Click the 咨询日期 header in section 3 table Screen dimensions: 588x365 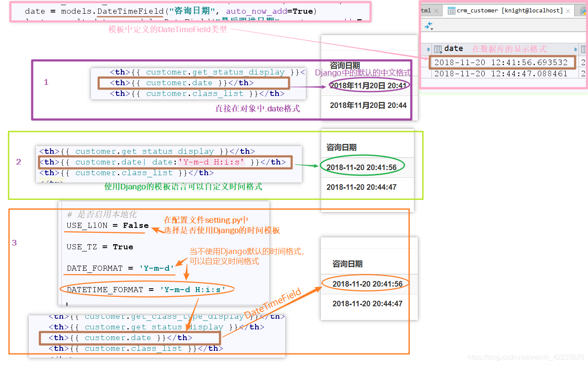(x=347, y=264)
